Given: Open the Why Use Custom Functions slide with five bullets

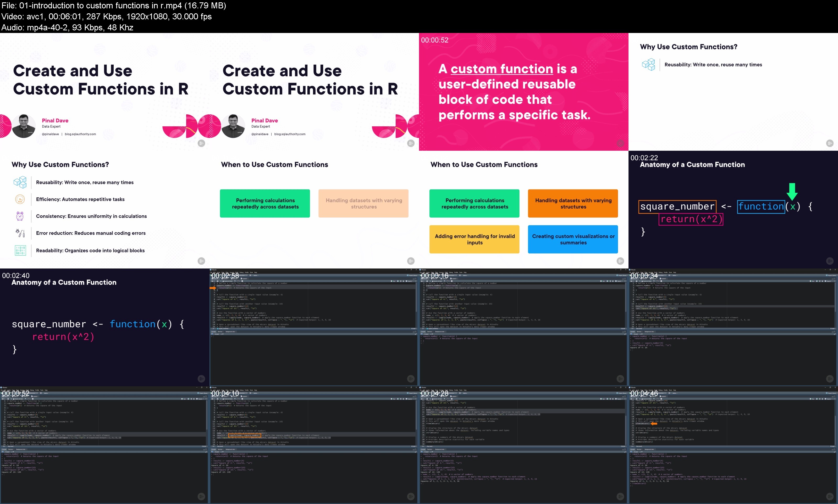Looking at the screenshot, I should pyautogui.click(x=105, y=210).
